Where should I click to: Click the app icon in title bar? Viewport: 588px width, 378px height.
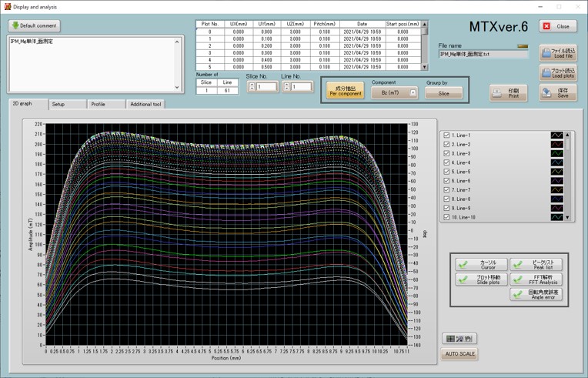[x=7, y=6]
